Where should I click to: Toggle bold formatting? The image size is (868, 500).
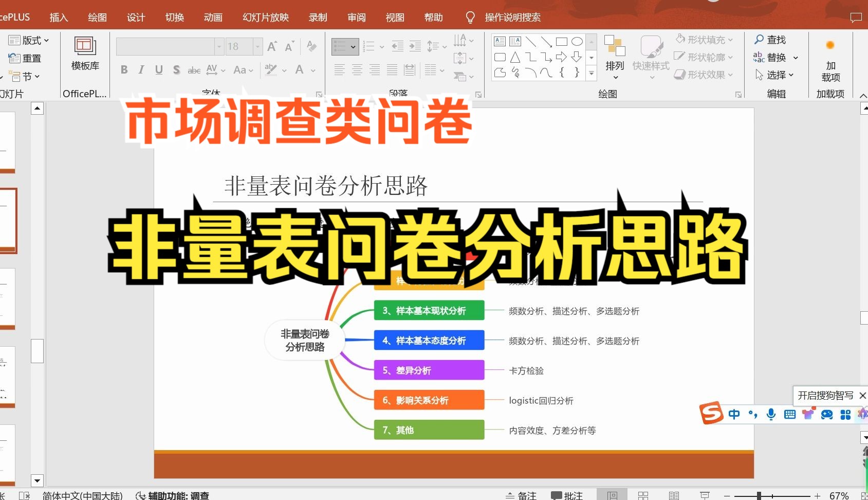click(124, 70)
